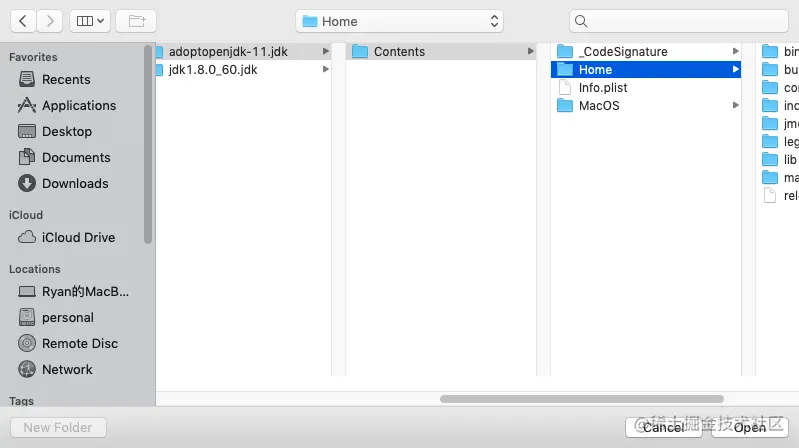
Task: Select the Info.plist file
Action: click(x=646, y=88)
